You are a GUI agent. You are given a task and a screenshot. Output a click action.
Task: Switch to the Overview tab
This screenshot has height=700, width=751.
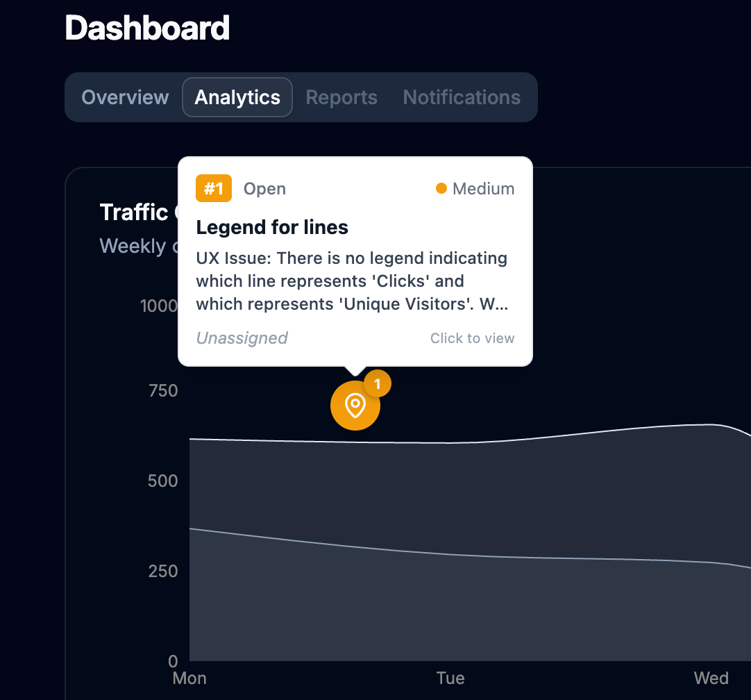pyautogui.click(x=125, y=97)
